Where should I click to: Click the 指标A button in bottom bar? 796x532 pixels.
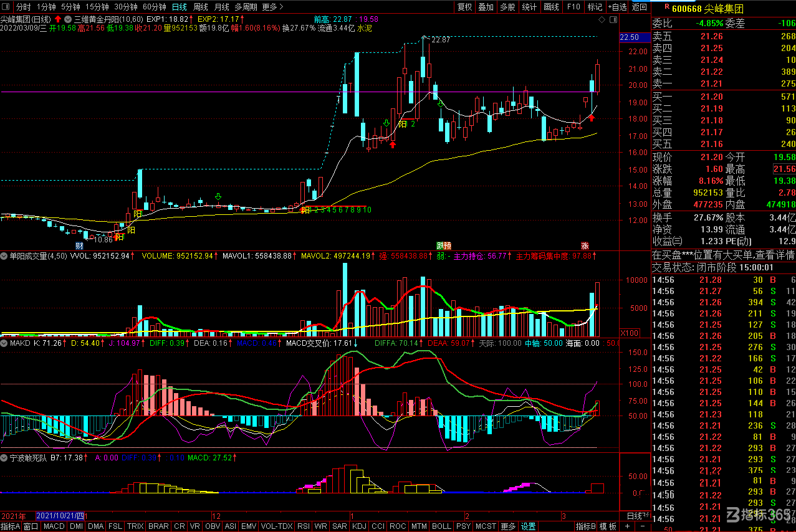[x=11, y=526]
